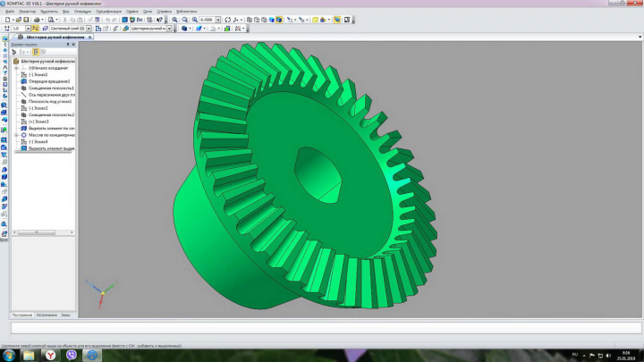Pin the model tree panel
The image size is (644, 362).
point(68,45)
